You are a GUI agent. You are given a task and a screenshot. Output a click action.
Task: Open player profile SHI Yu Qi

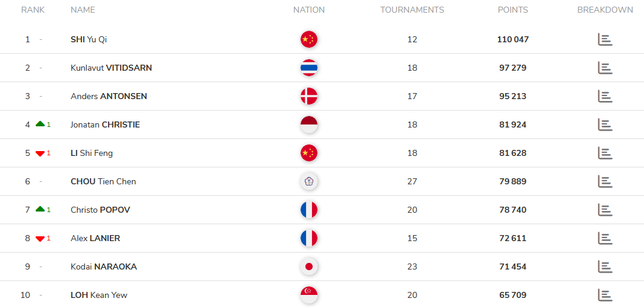(x=89, y=39)
